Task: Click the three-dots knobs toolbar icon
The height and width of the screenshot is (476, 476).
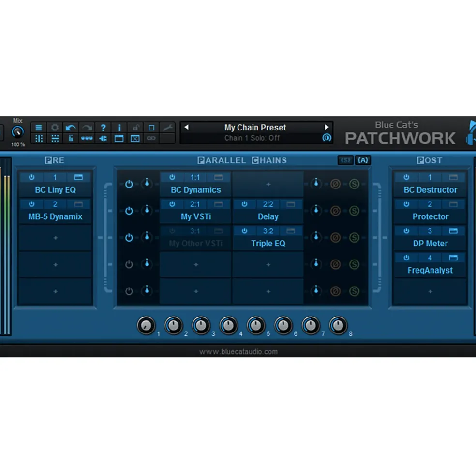Action: [87, 138]
